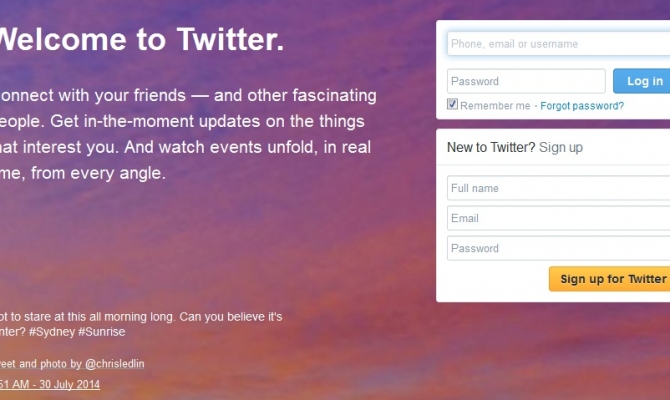Open the #Sunrise hashtag

point(102,330)
